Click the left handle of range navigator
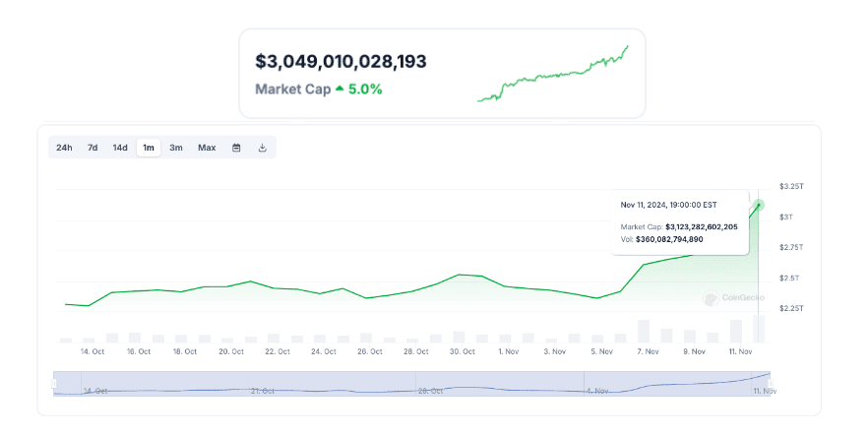The height and width of the screenshot is (437, 868). (x=54, y=382)
